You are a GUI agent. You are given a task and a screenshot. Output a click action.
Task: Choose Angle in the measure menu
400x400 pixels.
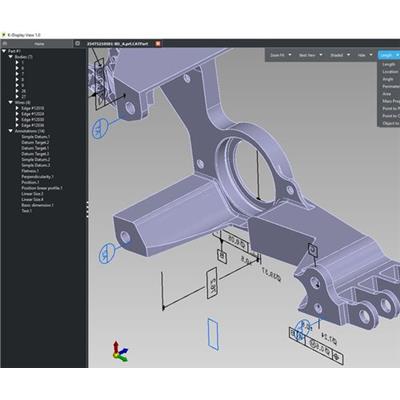[389, 79]
